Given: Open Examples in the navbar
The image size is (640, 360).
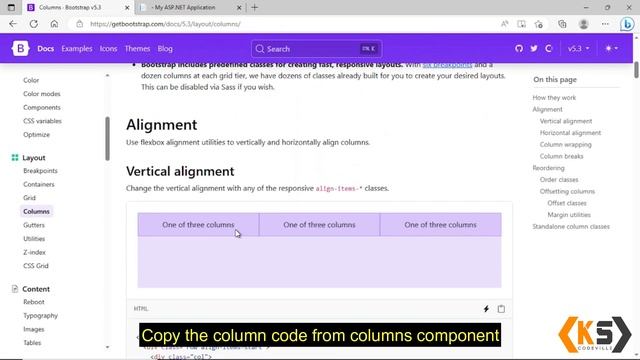Looking at the screenshot, I should point(77,49).
